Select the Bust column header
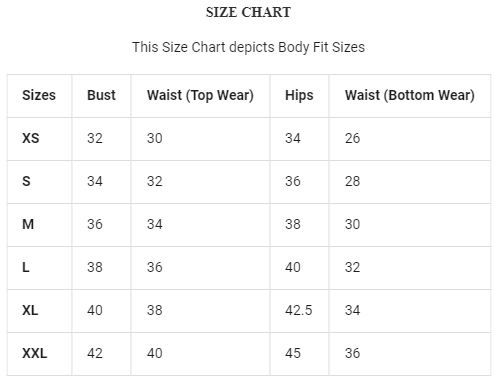The image size is (499, 384). tap(101, 95)
